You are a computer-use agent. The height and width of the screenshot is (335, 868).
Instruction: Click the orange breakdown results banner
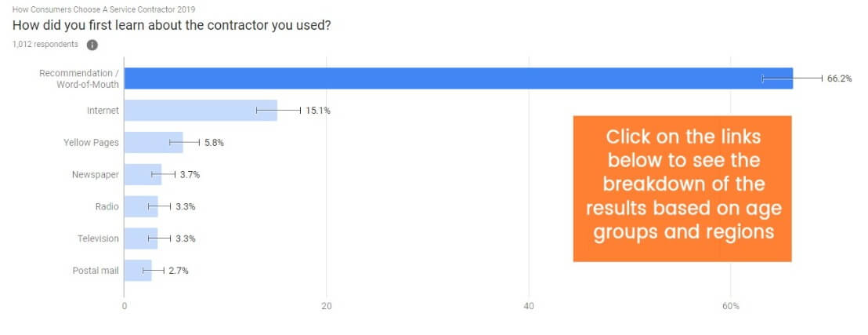682,188
